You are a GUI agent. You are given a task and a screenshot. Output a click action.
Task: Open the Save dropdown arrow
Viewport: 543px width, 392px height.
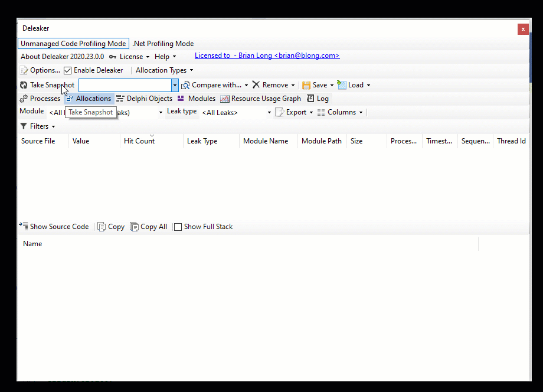(x=332, y=85)
